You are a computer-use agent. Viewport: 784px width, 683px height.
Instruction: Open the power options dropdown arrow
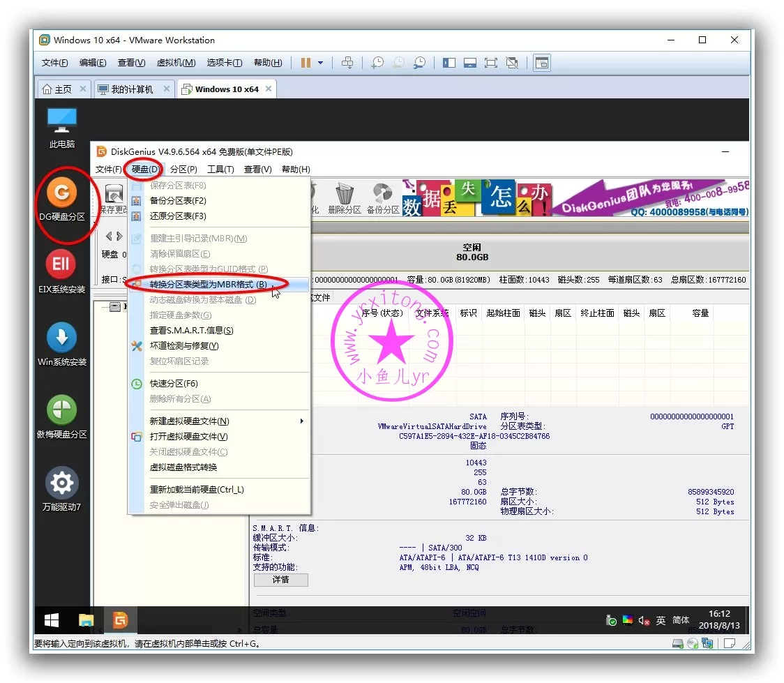pyautogui.click(x=320, y=63)
